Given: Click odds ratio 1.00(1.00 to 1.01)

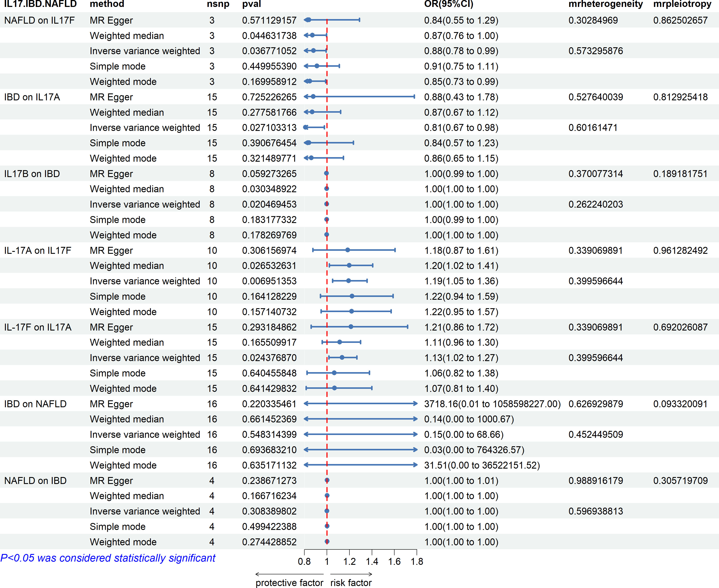Looking at the screenshot, I should [x=461, y=481].
